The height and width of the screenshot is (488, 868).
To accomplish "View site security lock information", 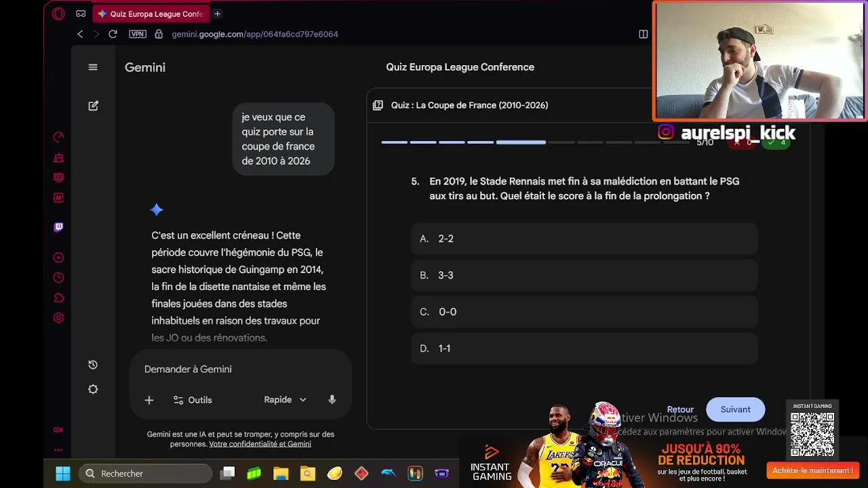I will click(159, 34).
